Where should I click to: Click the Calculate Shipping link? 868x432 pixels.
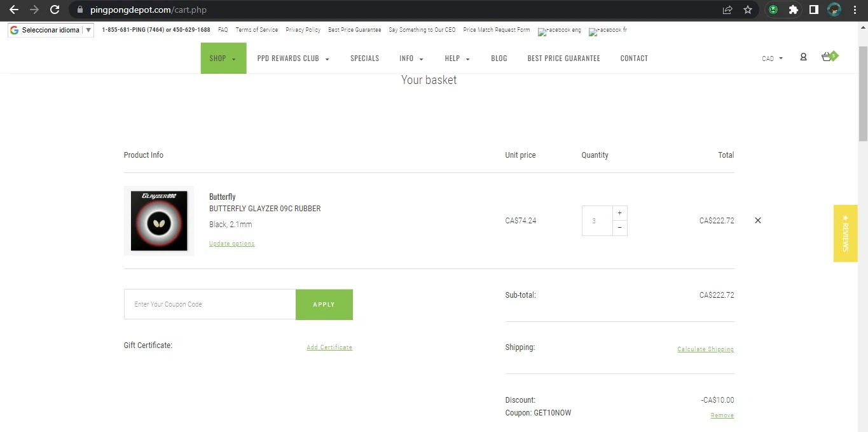pyautogui.click(x=705, y=349)
